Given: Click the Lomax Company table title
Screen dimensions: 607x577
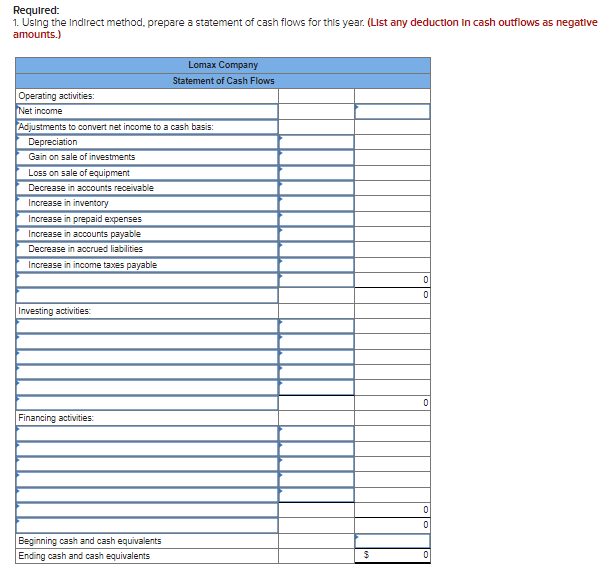Looking at the screenshot, I should coord(223,65).
